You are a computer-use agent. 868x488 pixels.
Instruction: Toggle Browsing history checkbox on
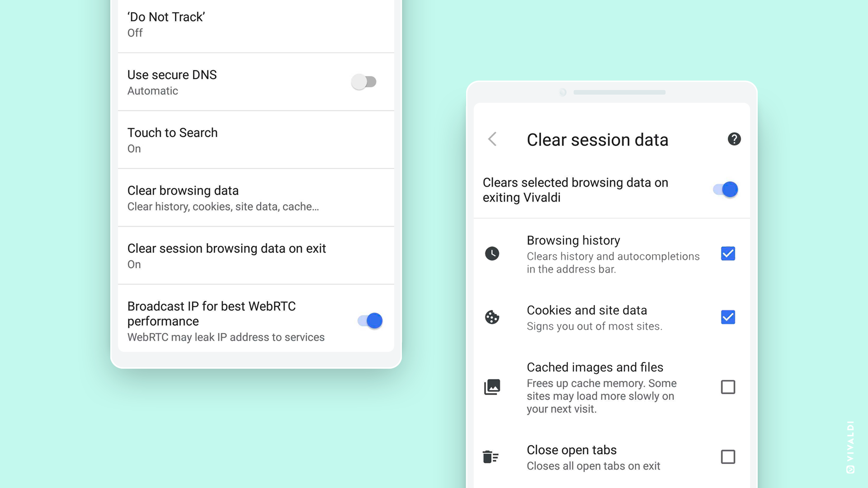728,253
